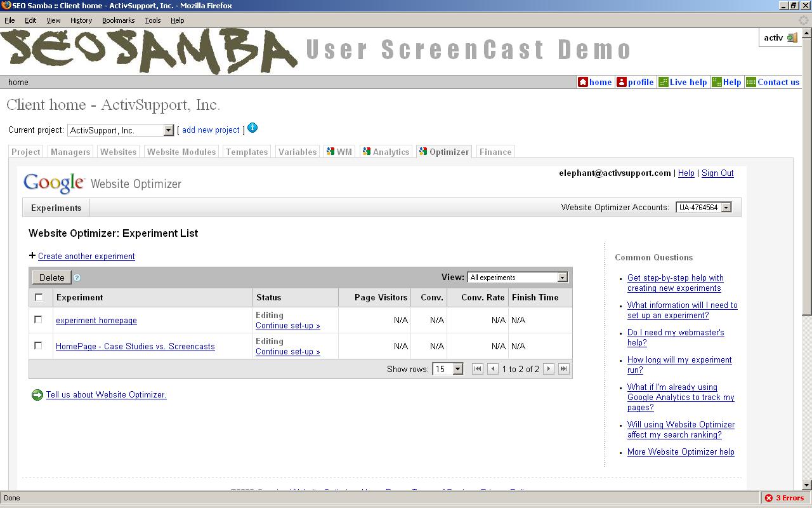This screenshot has height=508, width=812.
Task: Switch to the Websites tab
Action: [119, 152]
